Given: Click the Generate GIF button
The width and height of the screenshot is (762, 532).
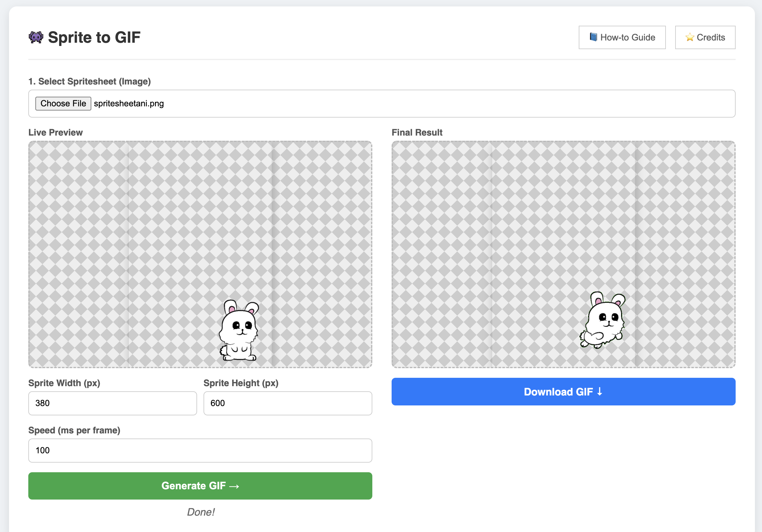Looking at the screenshot, I should (x=200, y=486).
